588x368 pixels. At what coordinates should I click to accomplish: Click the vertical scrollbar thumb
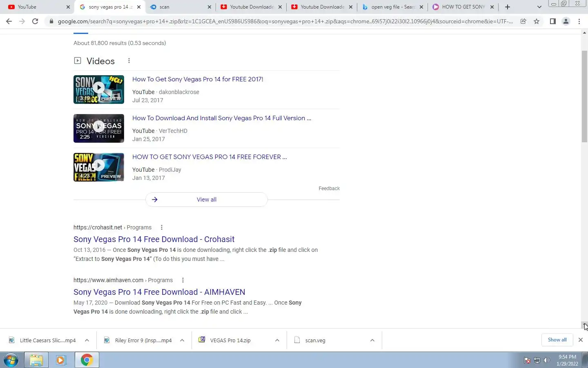[x=584, y=97]
